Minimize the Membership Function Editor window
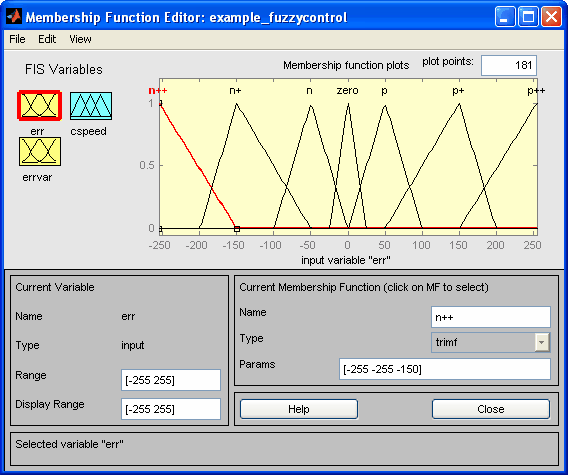The image size is (568, 475). point(505,17)
